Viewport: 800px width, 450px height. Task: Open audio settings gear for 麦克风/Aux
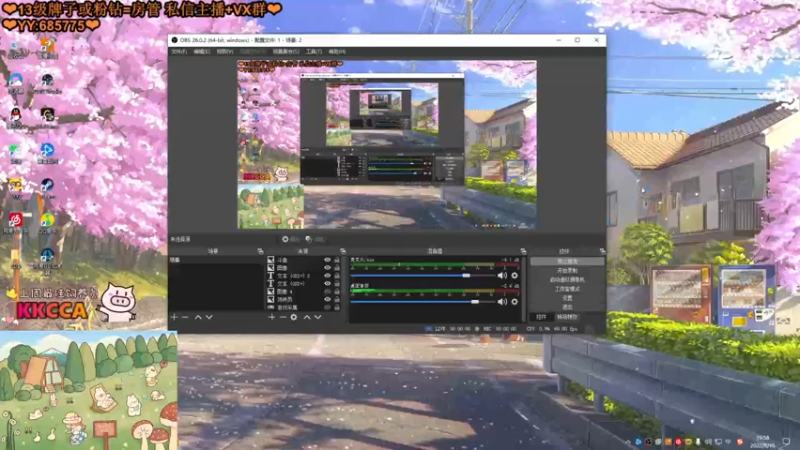515,276
